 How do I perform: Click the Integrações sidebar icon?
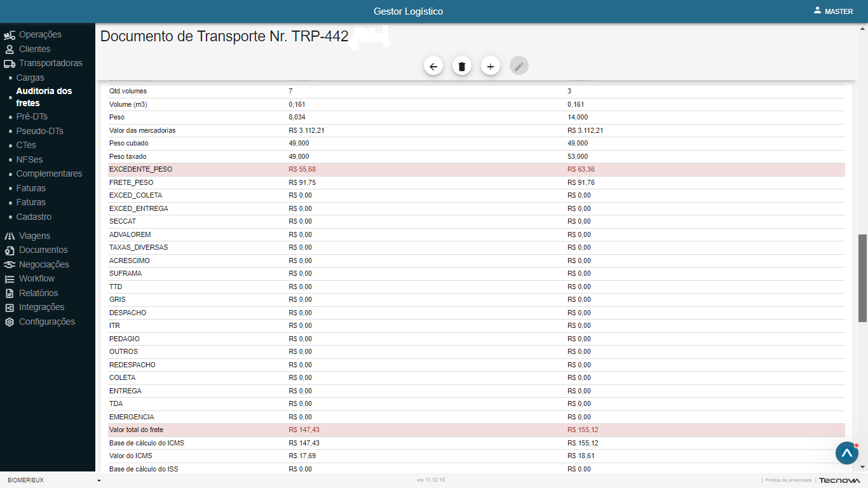pos(9,308)
